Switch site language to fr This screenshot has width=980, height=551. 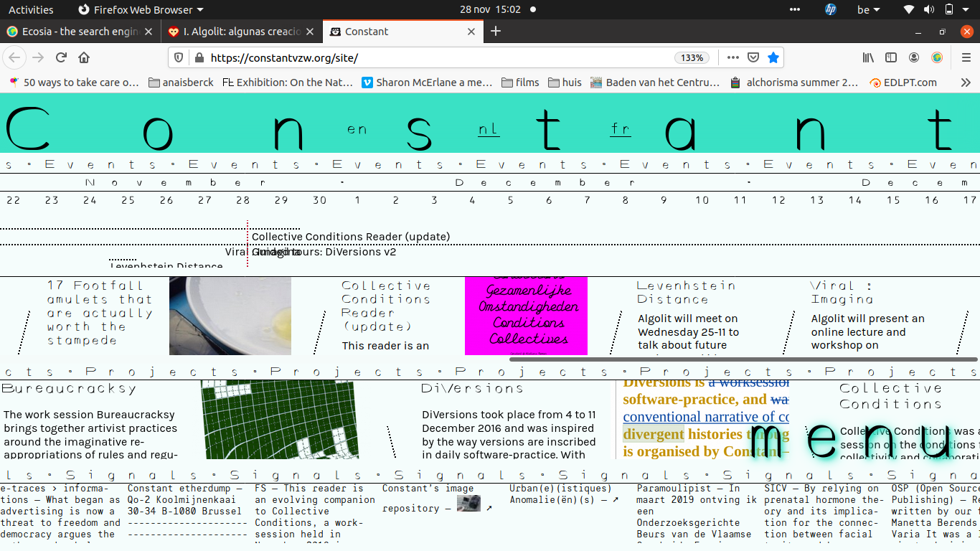pos(621,130)
